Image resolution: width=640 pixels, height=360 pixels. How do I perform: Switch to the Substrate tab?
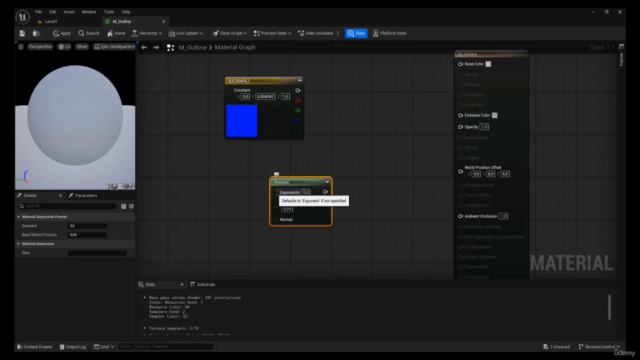(x=202, y=284)
